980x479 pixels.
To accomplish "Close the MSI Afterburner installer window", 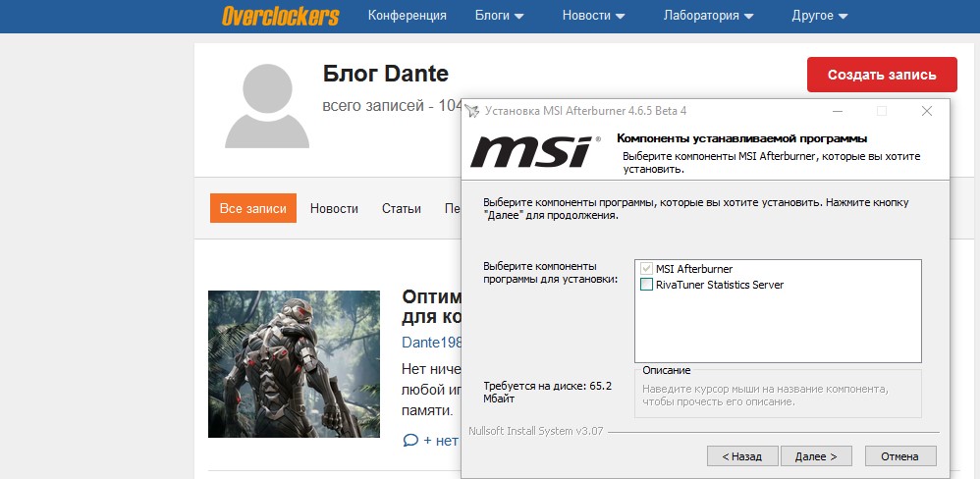I will pyautogui.click(x=926, y=111).
